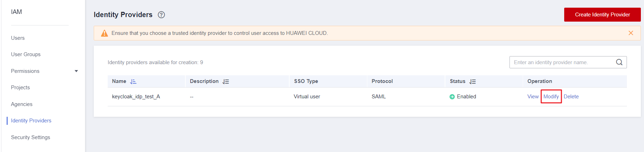The height and width of the screenshot is (152, 644).
Task: Select Identity Providers in the sidebar
Action: point(31,121)
